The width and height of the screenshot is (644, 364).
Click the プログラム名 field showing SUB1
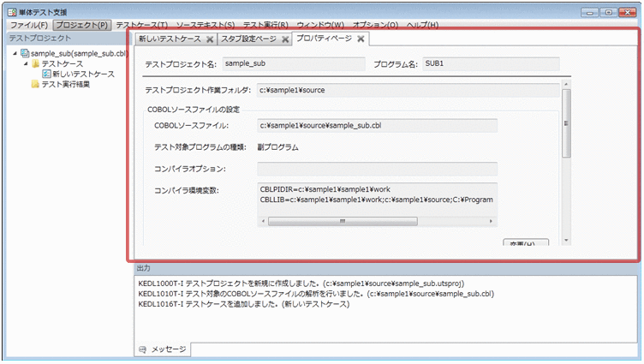[x=491, y=63]
